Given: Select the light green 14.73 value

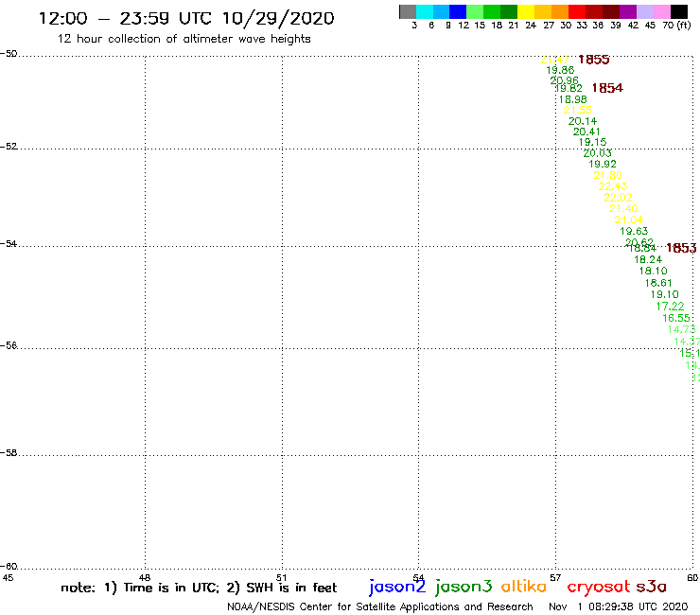Looking at the screenshot, I should pyautogui.click(x=682, y=329).
